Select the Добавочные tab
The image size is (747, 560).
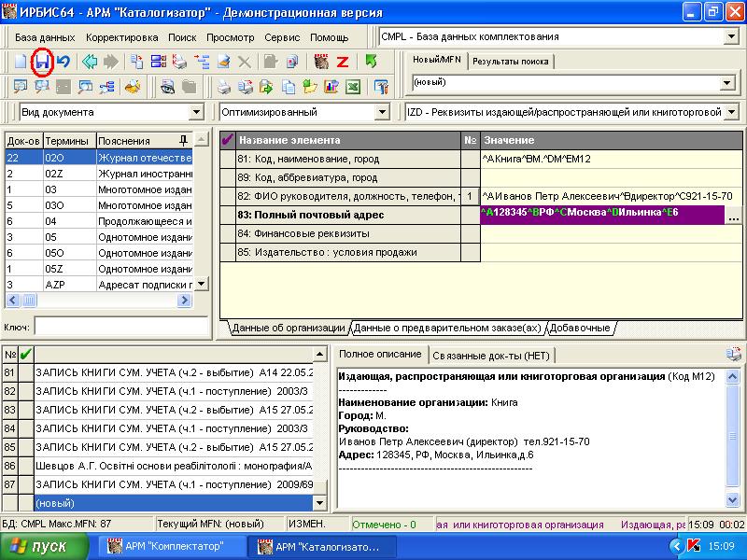click(x=579, y=328)
